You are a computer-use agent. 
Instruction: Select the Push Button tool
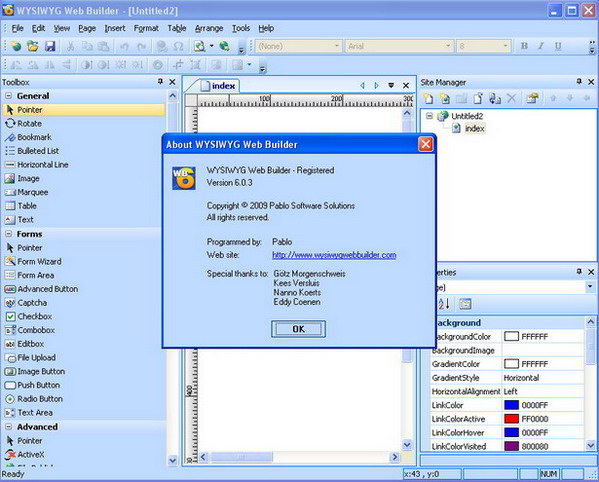click(84, 385)
